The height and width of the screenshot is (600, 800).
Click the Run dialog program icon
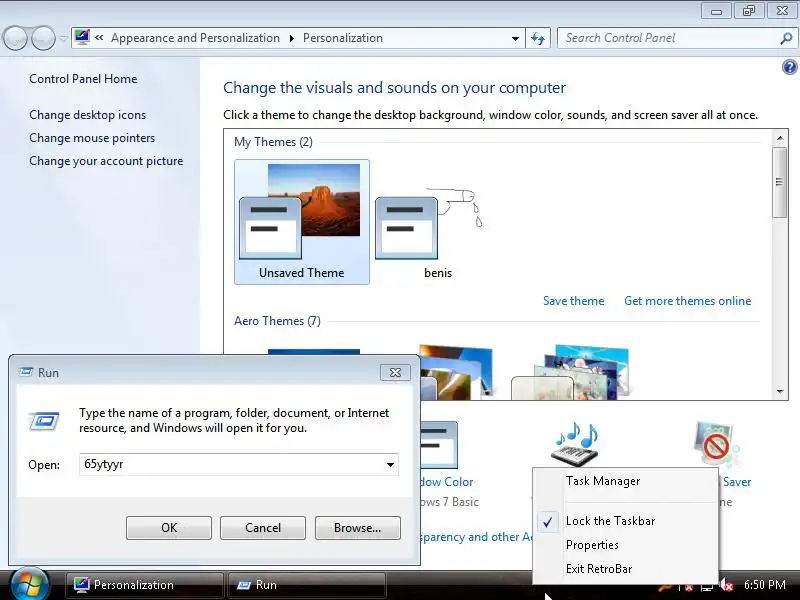[44, 421]
